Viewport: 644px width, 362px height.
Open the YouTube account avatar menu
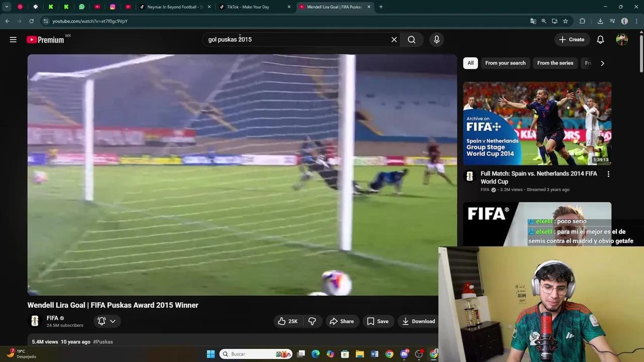tap(622, 40)
